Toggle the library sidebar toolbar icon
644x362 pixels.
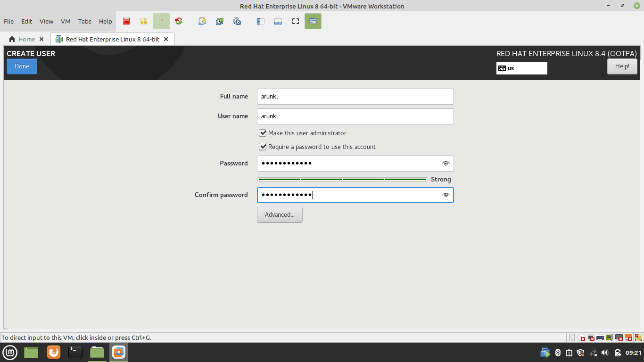coord(260,21)
